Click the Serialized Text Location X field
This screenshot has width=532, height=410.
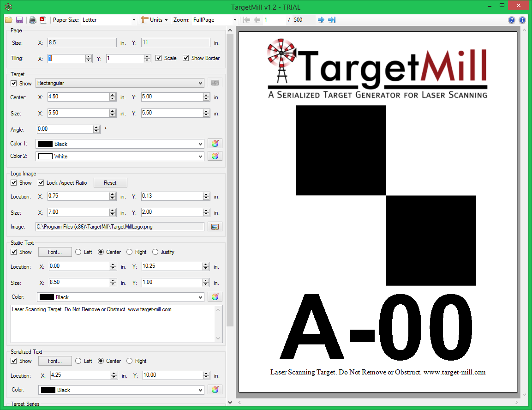[80, 375]
